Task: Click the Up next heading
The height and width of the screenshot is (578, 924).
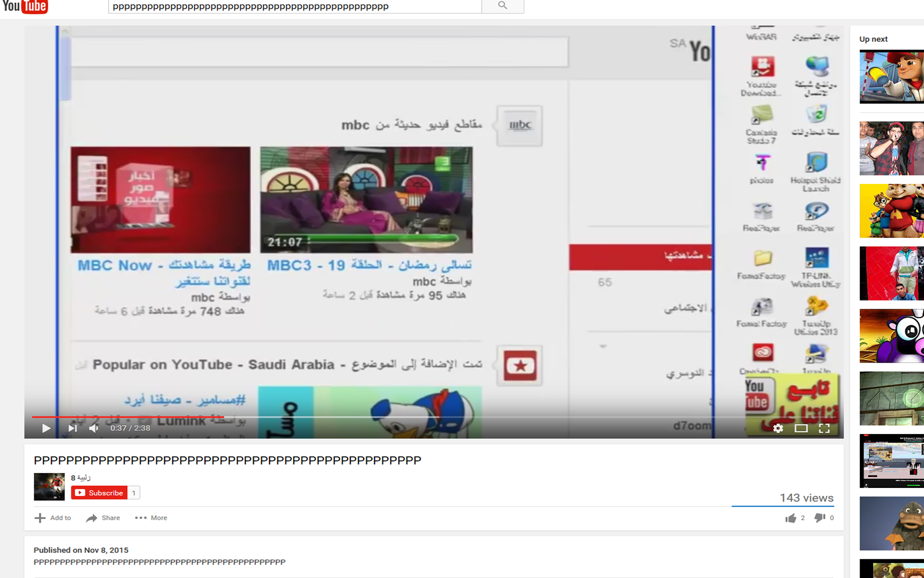Action: pyautogui.click(x=873, y=39)
